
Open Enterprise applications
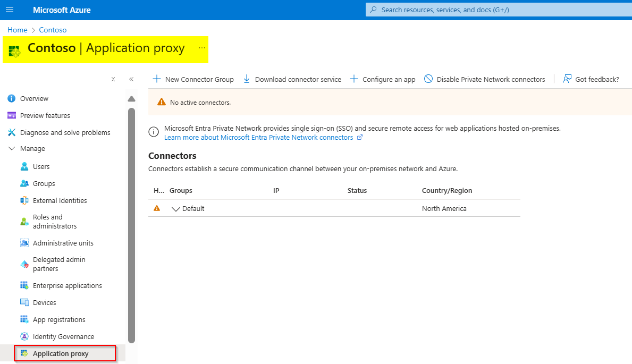68,285
